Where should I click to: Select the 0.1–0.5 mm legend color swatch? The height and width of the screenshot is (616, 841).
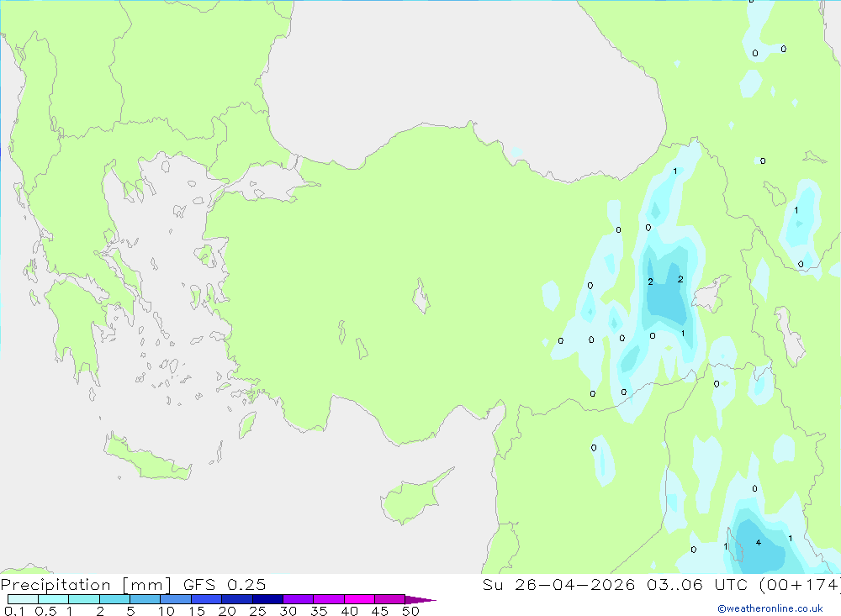[x=23, y=599]
